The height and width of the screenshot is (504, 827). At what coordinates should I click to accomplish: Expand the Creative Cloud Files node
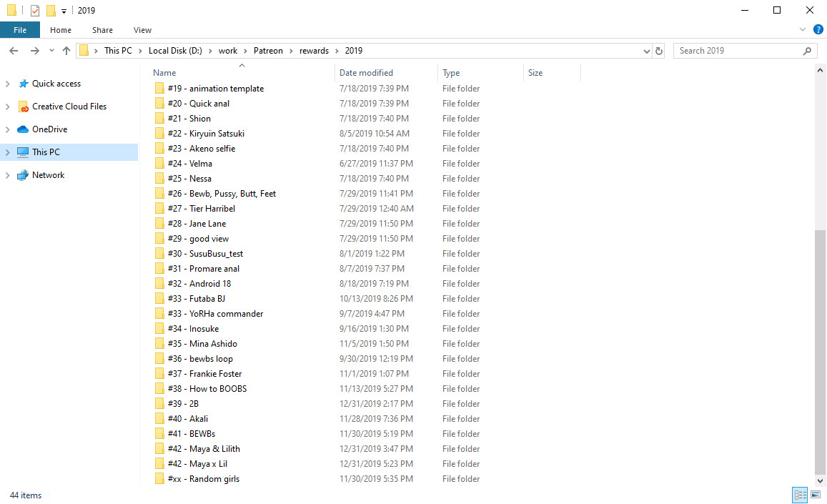pos(7,107)
